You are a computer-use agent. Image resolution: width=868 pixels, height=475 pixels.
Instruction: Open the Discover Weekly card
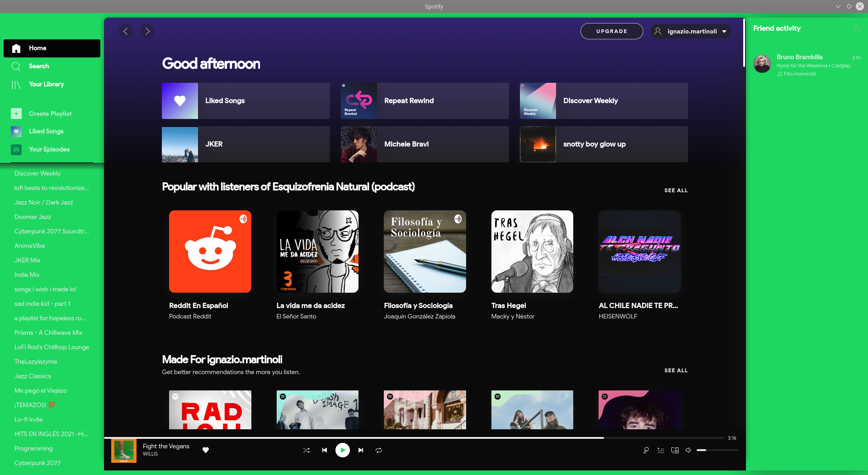pos(604,101)
